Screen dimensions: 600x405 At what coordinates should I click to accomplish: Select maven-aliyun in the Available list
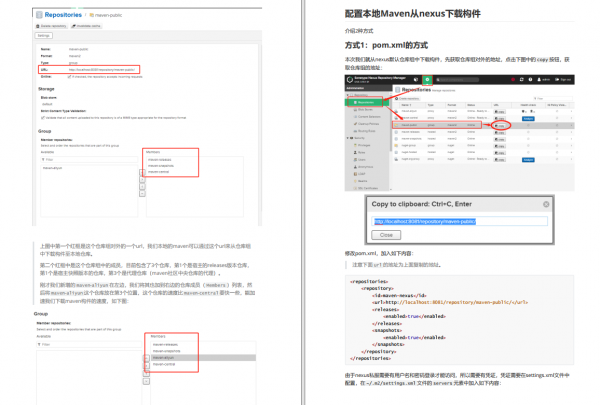[x=52, y=168]
